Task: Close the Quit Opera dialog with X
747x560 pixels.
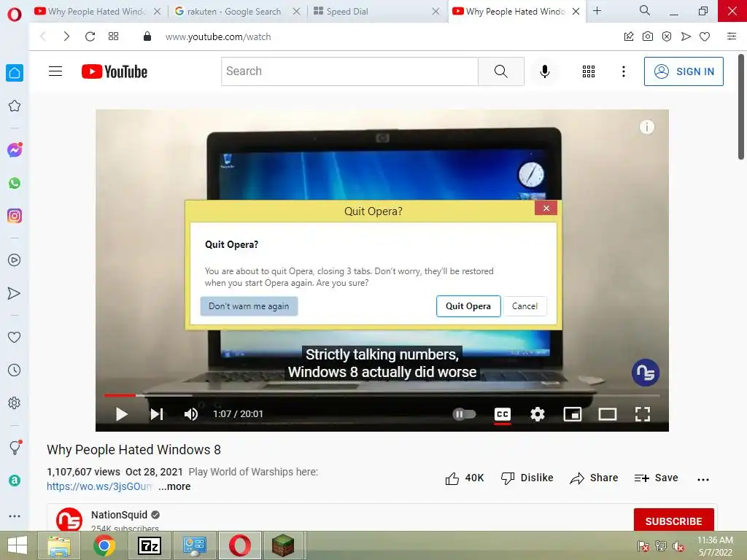Action: point(546,208)
